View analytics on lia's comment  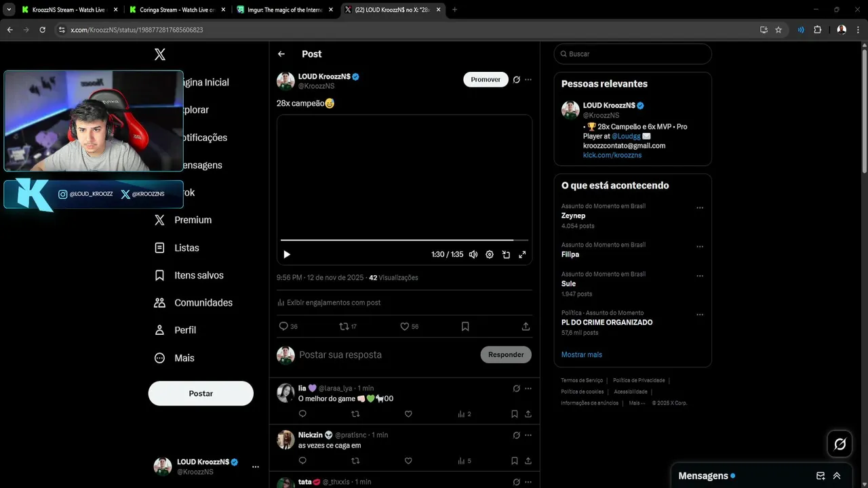click(x=464, y=414)
